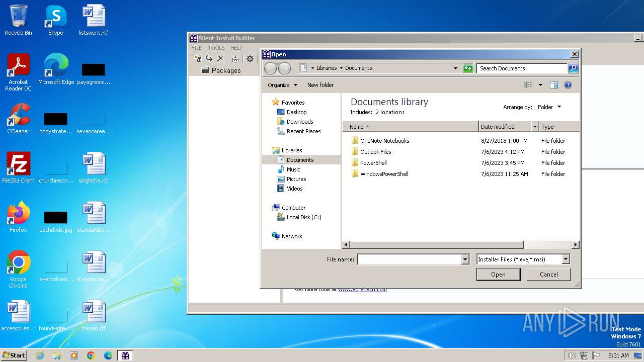Click the volume icon in system tray
The width and height of the screenshot is (644, 362).
tap(572, 355)
